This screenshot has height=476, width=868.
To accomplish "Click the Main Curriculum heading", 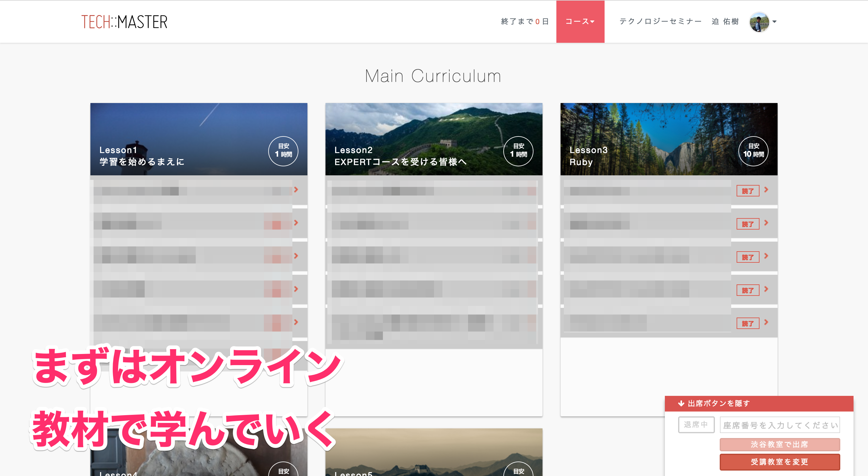I will coord(433,76).
